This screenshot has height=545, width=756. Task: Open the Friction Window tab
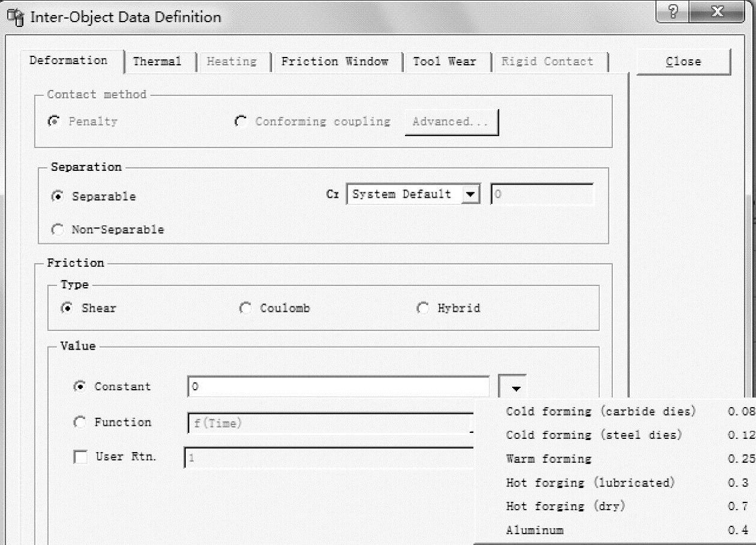[x=335, y=61]
